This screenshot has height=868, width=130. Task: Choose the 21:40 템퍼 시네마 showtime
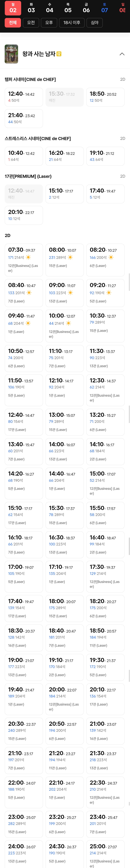coord(23,118)
